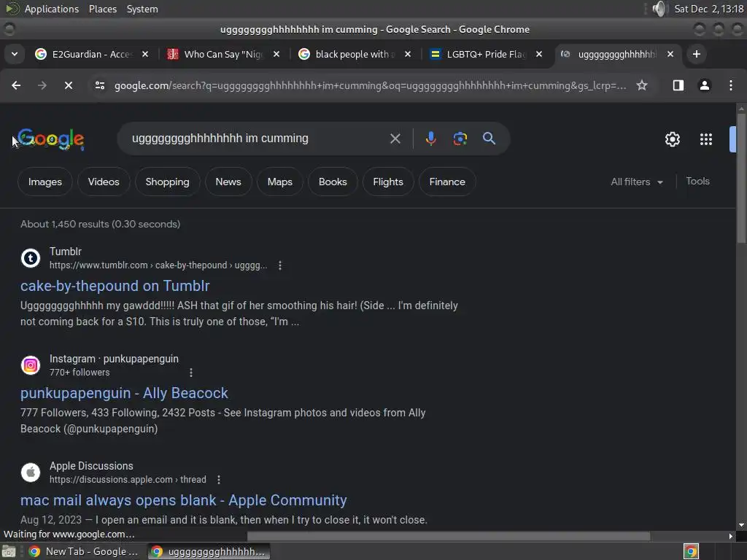Viewport: 747px width, 560px height.
Task: Open the System menu
Action: click(142, 9)
